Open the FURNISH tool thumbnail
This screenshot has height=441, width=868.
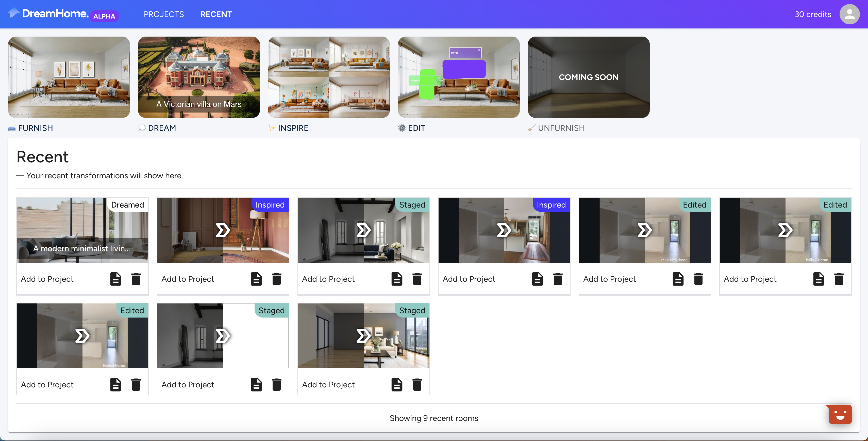(x=69, y=77)
